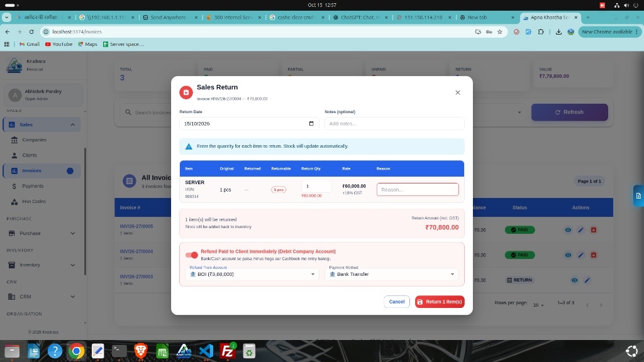This screenshot has width=644, height=362.
Task: Click Return 1 Item(s) button
Action: (440, 302)
